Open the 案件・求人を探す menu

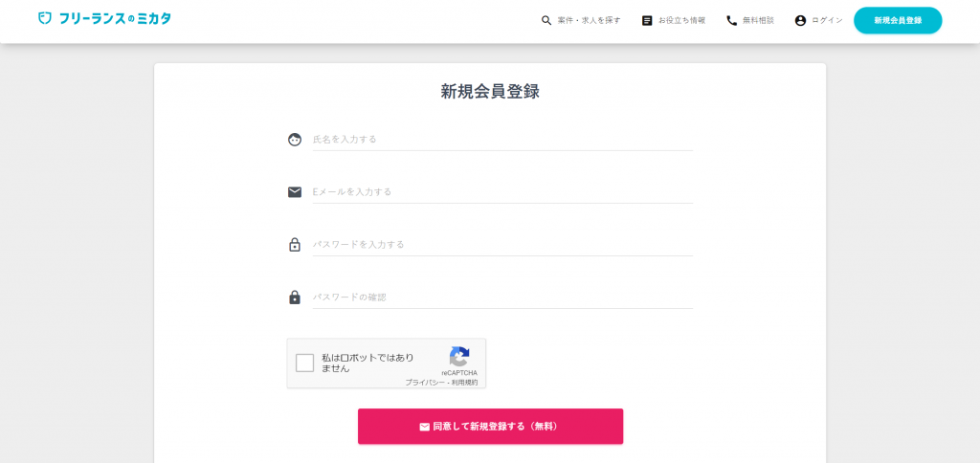click(x=581, y=21)
